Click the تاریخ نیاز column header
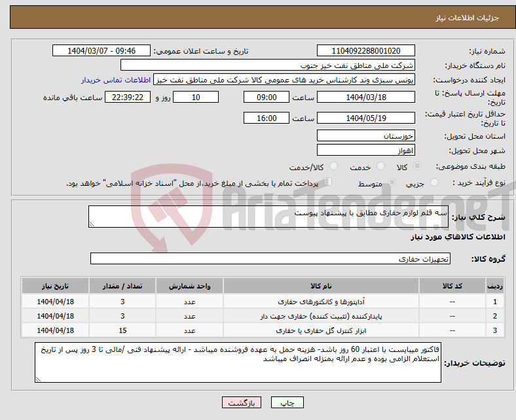This screenshot has width=516, height=420. click(55, 286)
